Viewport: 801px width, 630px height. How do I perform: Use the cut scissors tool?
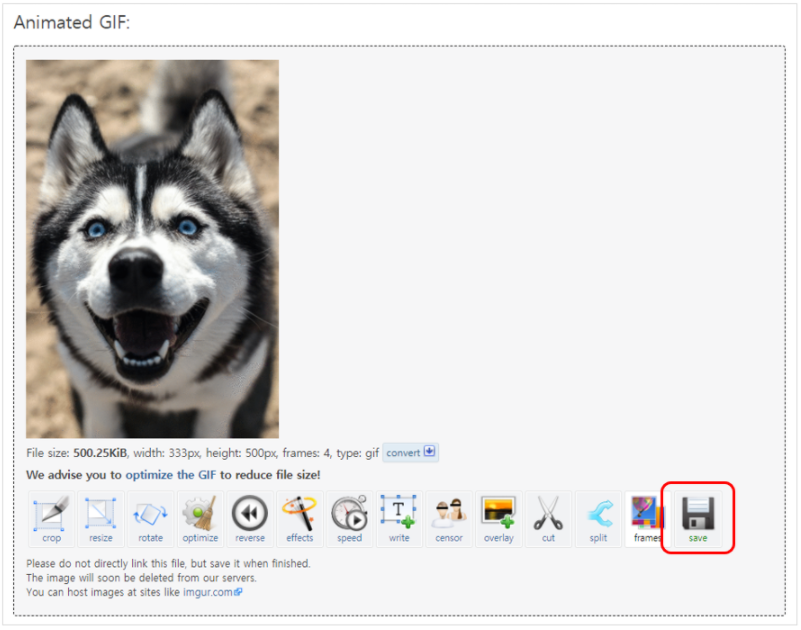coord(548,519)
